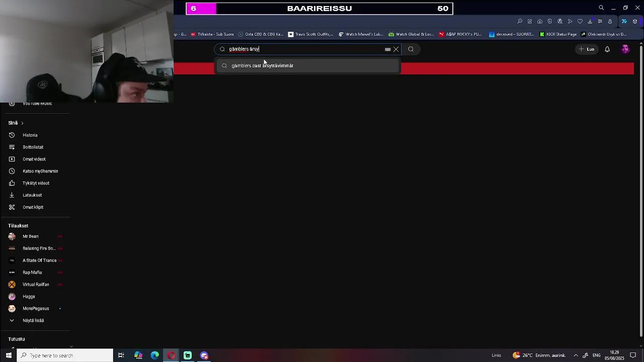Open the Luo create button

pyautogui.click(x=587, y=49)
